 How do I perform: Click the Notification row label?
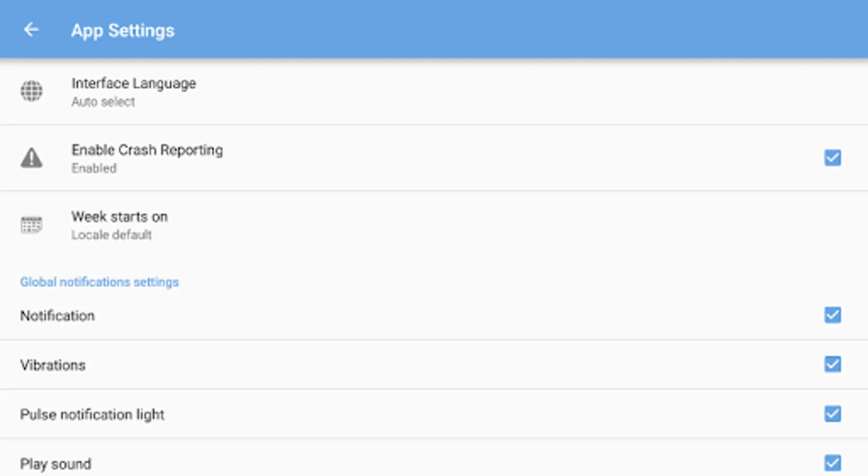pos(57,316)
